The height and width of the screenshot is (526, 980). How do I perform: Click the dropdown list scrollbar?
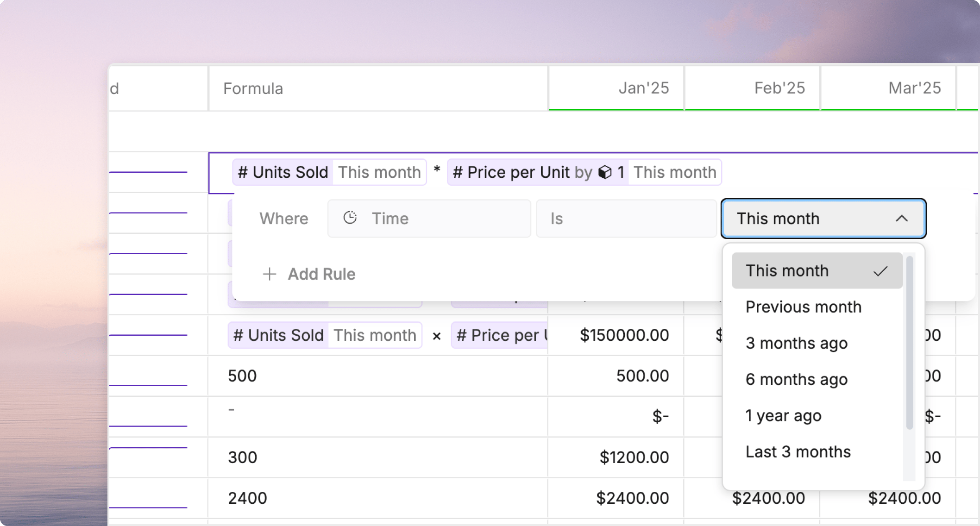pyautogui.click(x=909, y=343)
